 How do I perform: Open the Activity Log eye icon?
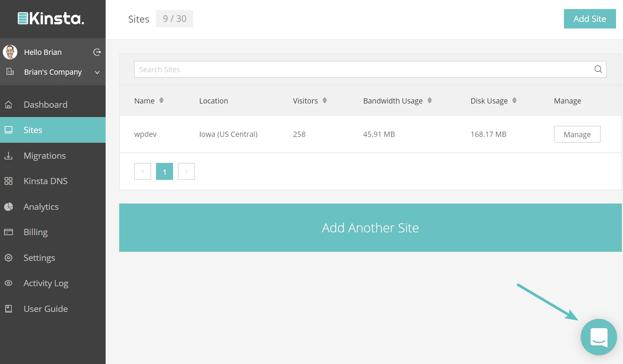[8, 283]
